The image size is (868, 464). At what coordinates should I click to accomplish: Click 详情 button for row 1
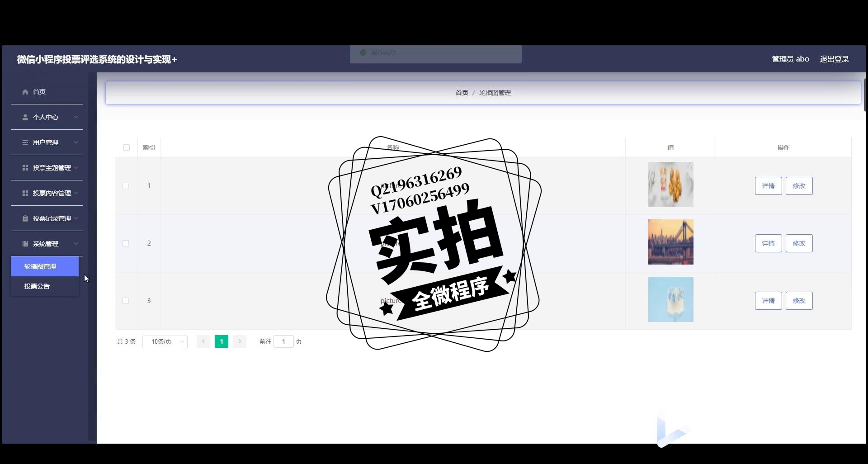tap(769, 186)
